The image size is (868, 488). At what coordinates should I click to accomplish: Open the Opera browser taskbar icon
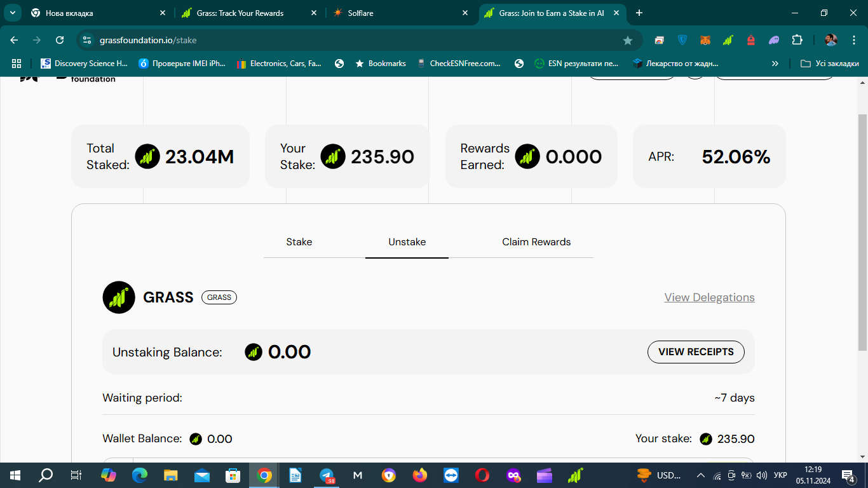tap(482, 475)
